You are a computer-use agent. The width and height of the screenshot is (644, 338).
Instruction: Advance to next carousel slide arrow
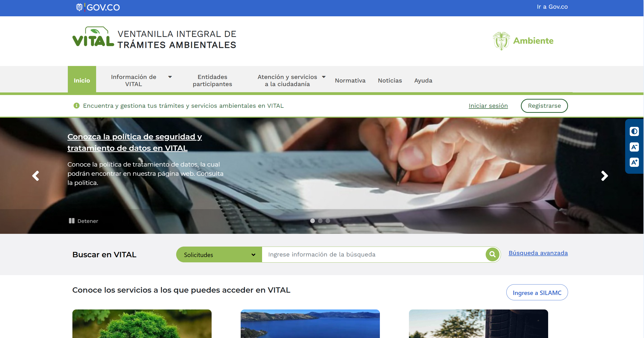pyautogui.click(x=604, y=176)
